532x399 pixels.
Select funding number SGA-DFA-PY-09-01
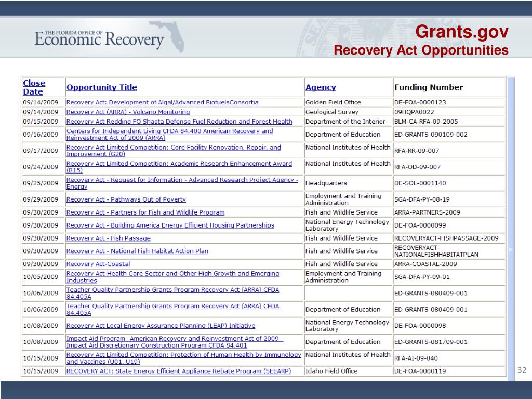422,277
